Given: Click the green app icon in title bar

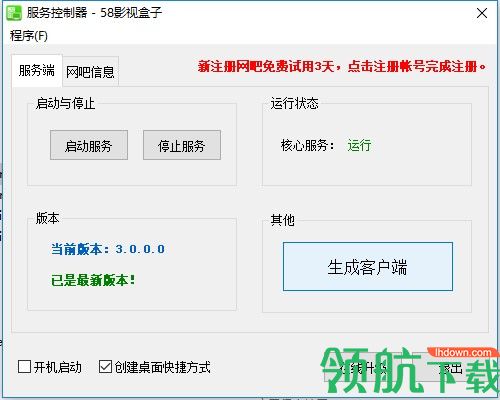Looking at the screenshot, I should 14,13.
